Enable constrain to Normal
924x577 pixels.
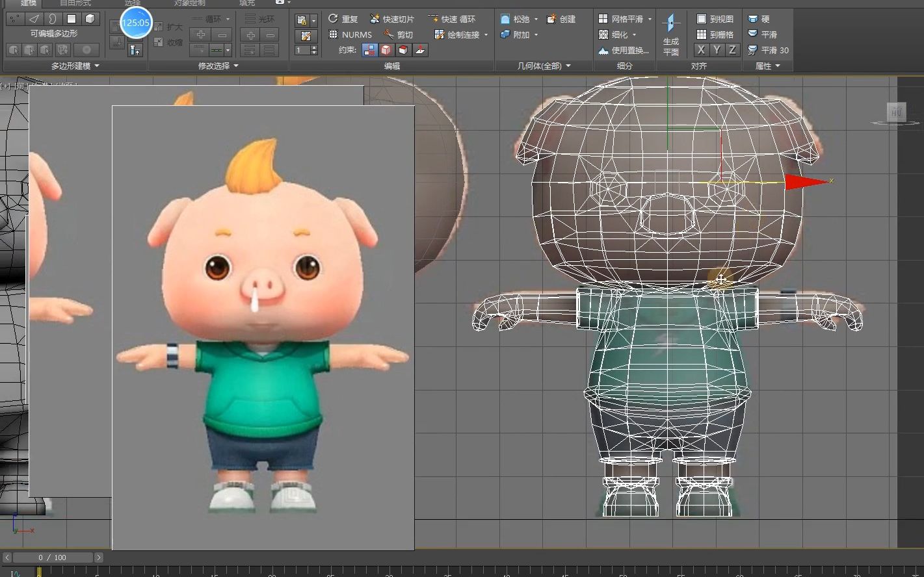tap(420, 50)
